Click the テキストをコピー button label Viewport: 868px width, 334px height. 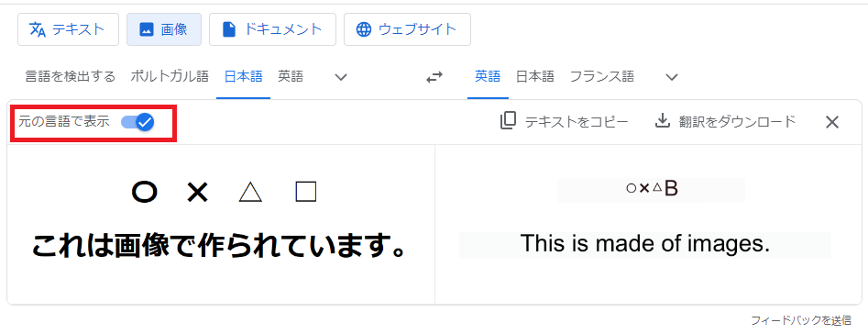577,121
